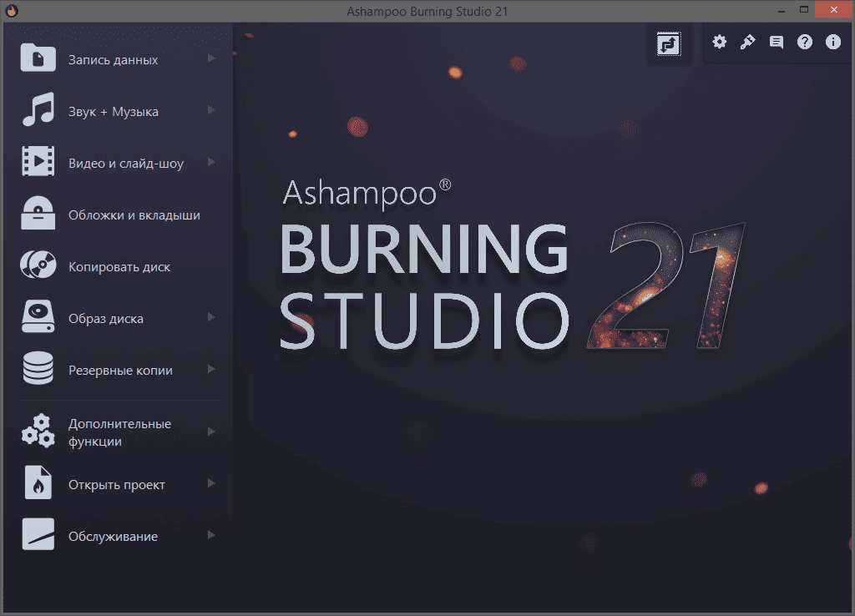Click the service maintenance icon

pos(38,534)
